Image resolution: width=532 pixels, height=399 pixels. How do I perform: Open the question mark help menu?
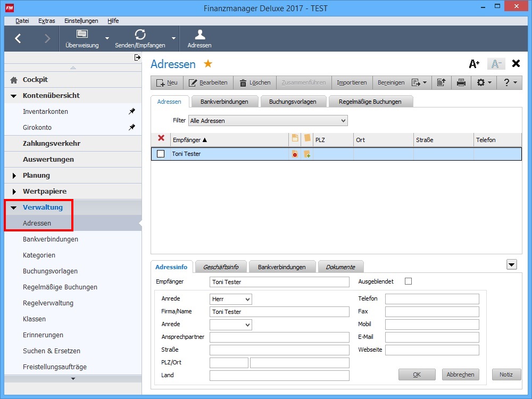click(x=509, y=82)
